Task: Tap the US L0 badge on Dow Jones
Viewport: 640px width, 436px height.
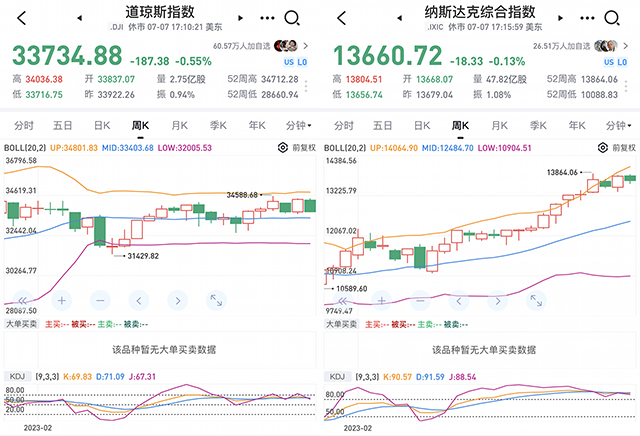Action: coord(296,62)
